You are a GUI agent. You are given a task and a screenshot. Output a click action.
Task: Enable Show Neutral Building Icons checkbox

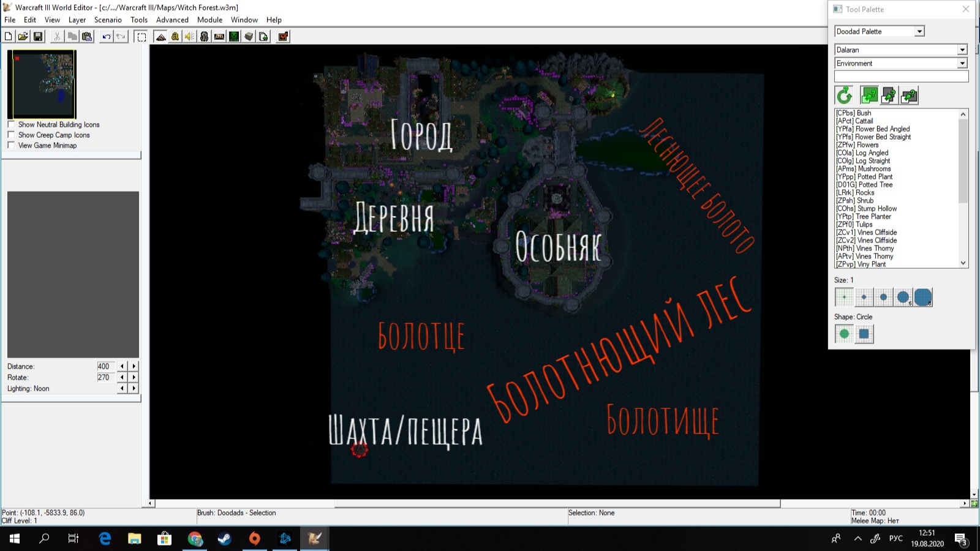[x=11, y=124]
